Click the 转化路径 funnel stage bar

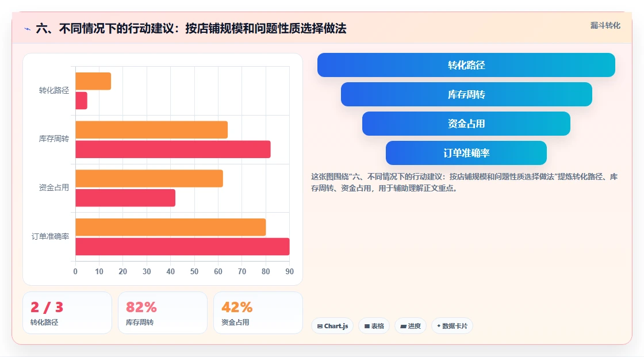466,65
